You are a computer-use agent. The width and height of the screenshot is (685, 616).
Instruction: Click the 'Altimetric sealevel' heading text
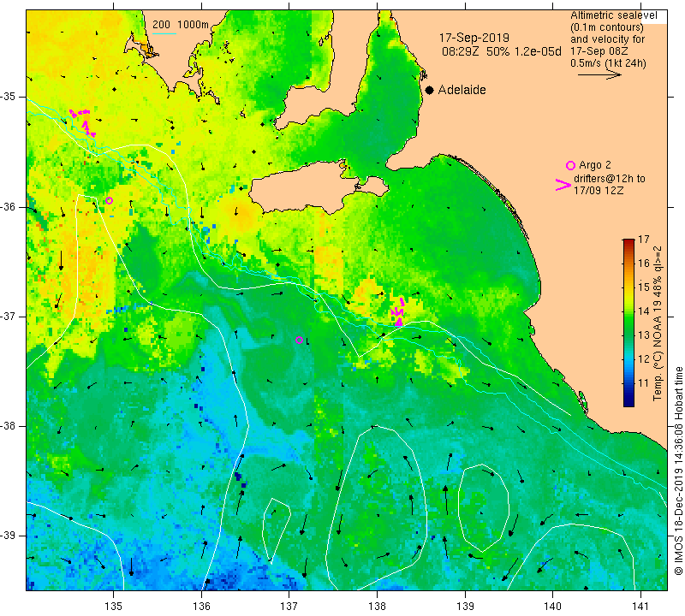click(x=614, y=15)
